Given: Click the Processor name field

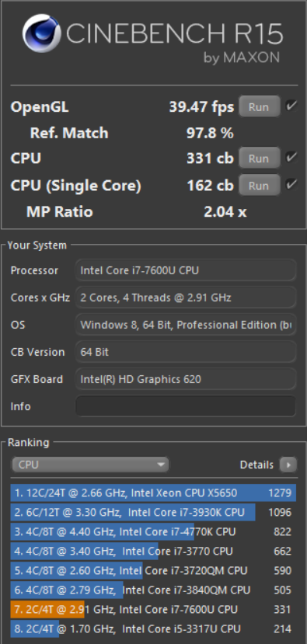Looking at the screenshot, I should tap(186, 270).
